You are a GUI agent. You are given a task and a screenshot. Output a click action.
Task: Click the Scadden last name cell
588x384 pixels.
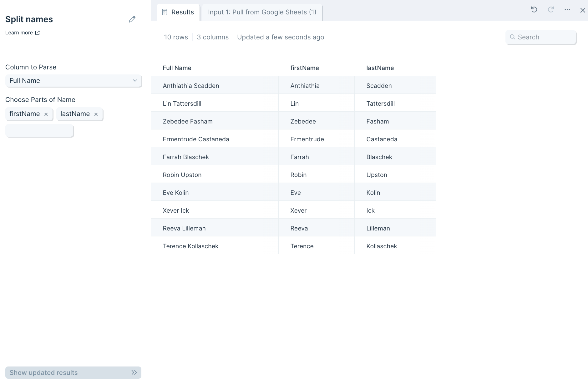pos(395,85)
